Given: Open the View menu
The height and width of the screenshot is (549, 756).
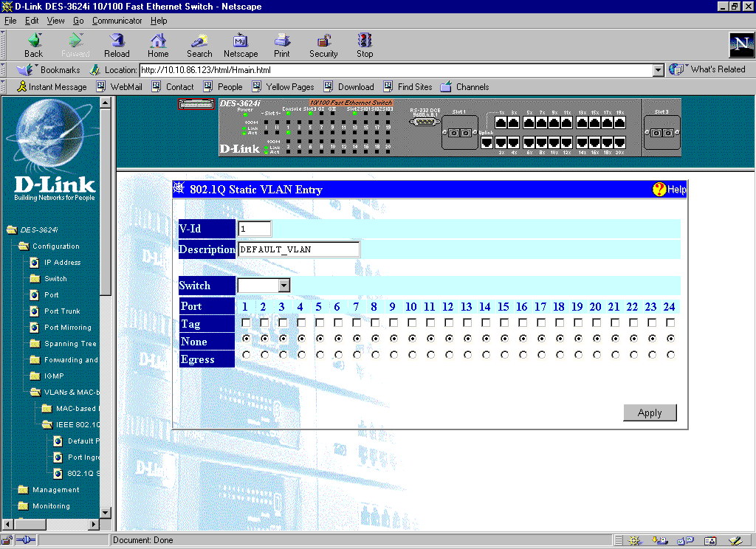Looking at the screenshot, I should [x=55, y=21].
